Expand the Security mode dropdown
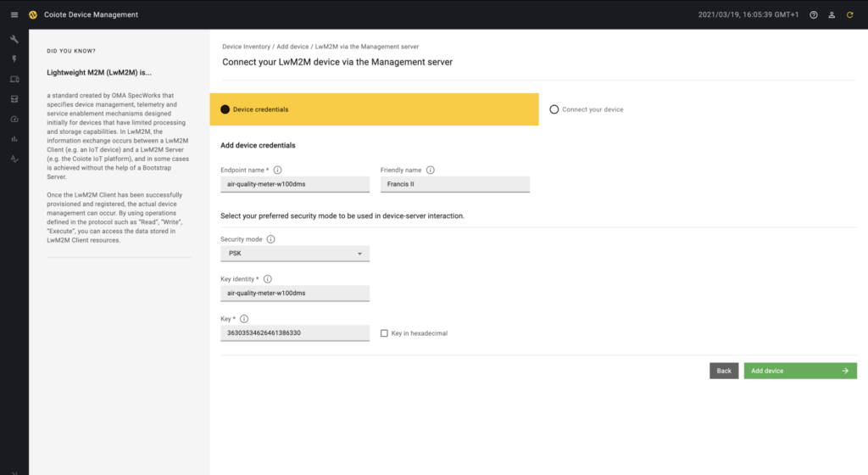Image resolution: width=868 pixels, height=475 pixels. click(x=294, y=253)
